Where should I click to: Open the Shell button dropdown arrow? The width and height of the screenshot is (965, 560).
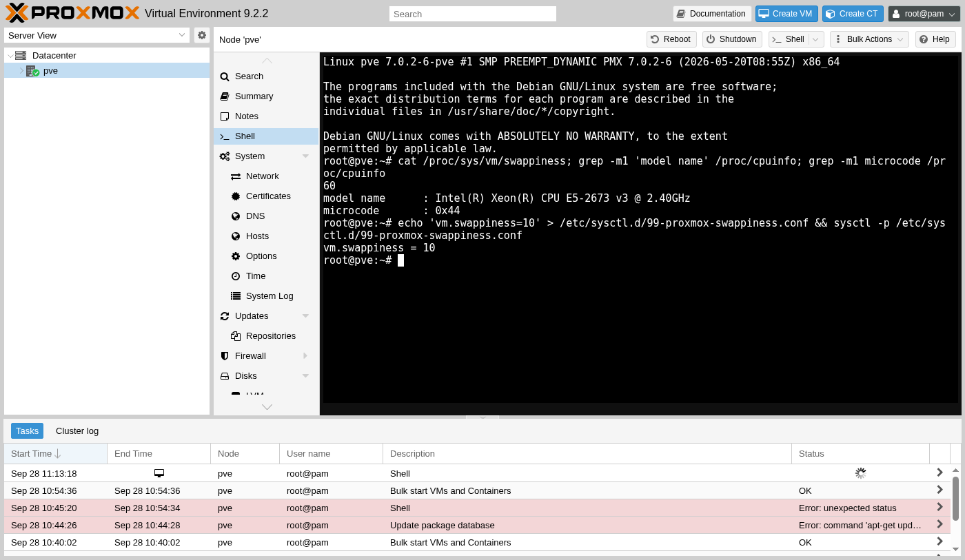pos(816,39)
